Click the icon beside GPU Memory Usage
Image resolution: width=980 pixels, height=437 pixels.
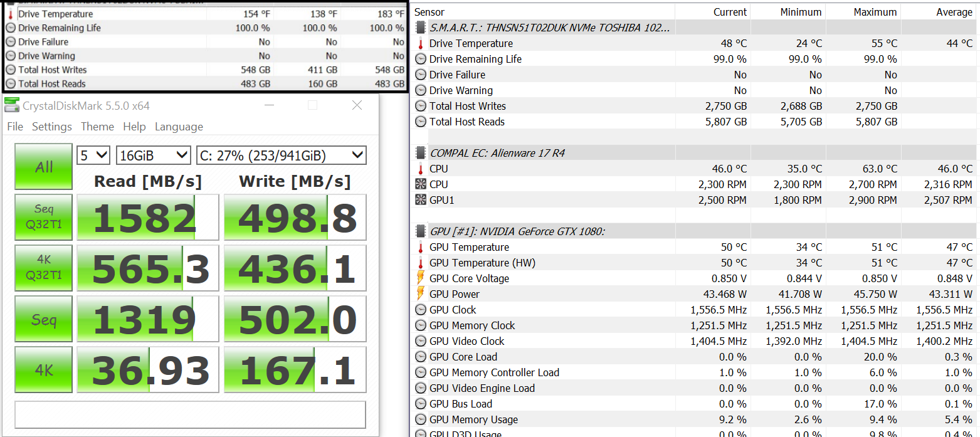pos(421,419)
